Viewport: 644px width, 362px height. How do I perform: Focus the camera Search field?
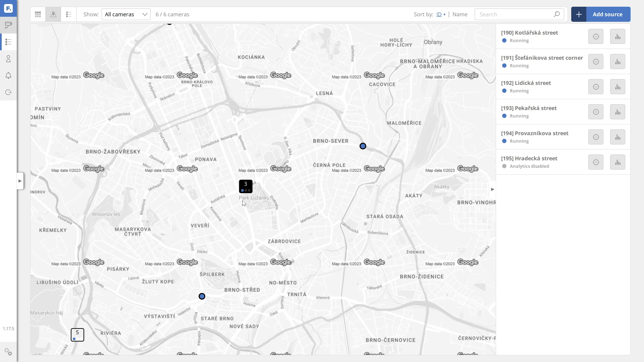[515, 14]
